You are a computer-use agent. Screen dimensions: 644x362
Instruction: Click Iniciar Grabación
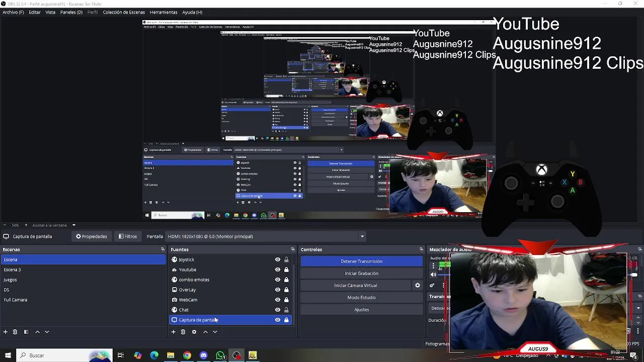[x=361, y=274]
